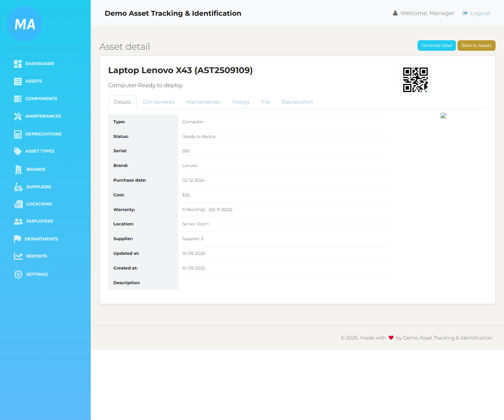Viewport: 504px width, 420px height.
Task: Click the Components server icon
Action: 18,99
